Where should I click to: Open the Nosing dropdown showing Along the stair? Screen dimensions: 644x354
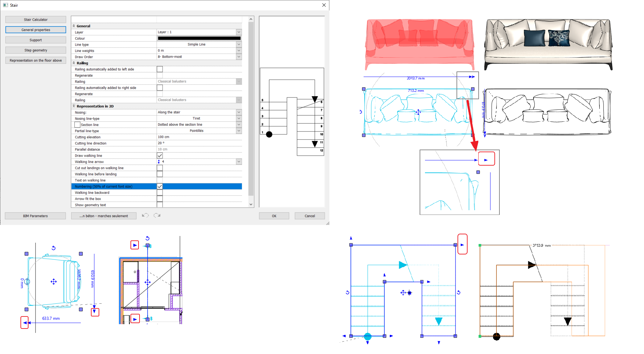coord(238,112)
